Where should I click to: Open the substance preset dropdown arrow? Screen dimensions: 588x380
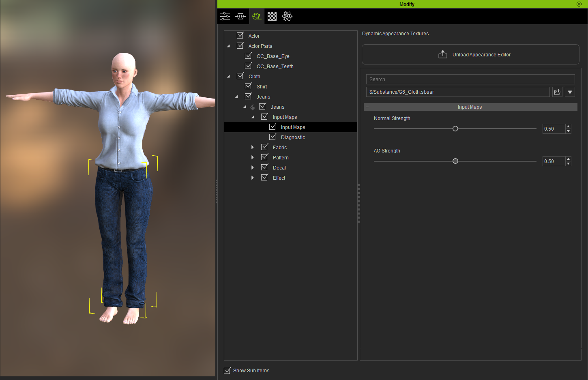[x=570, y=92]
